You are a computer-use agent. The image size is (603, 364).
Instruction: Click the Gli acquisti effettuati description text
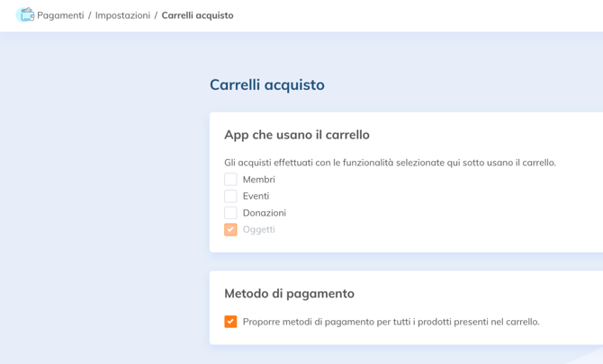point(390,163)
